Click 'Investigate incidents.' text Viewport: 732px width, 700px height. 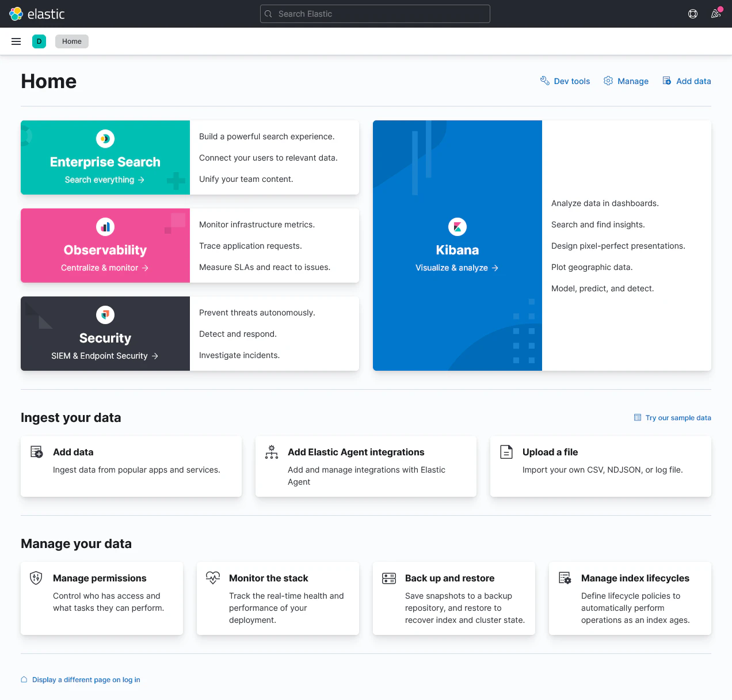coord(239,355)
